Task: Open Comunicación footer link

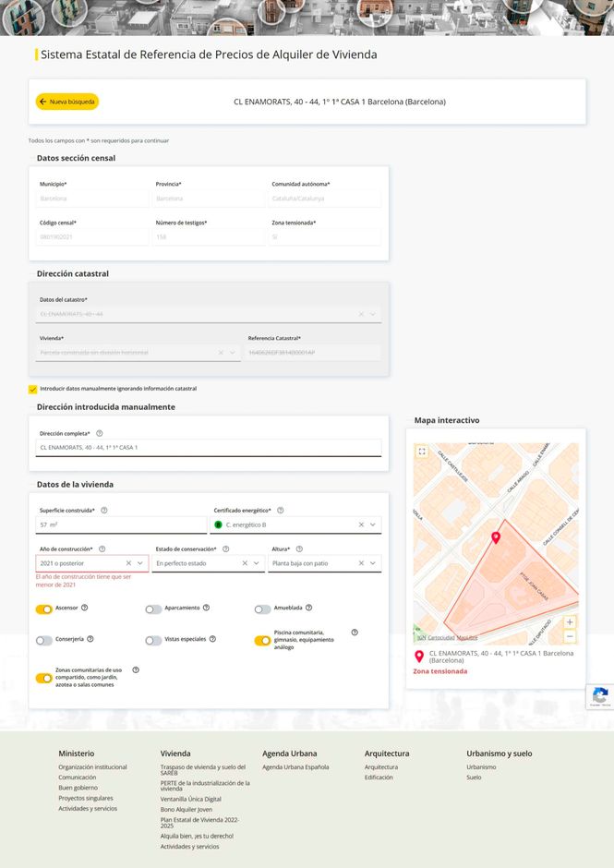Action: coord(77,778)
